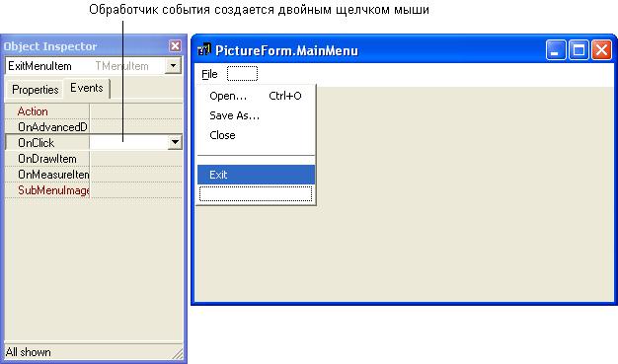Click the OnClick event name
618x364 pixels.
tap(36, 143)
